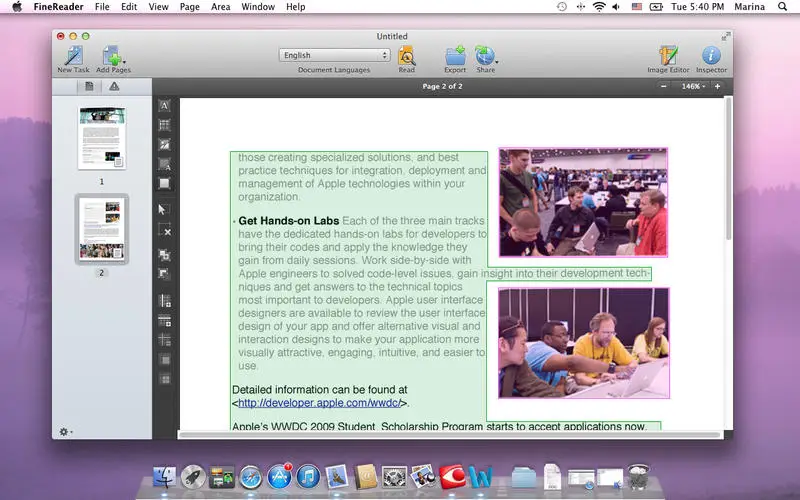Open the Marina user menu

pyautogui.click(x=749, y=7)
